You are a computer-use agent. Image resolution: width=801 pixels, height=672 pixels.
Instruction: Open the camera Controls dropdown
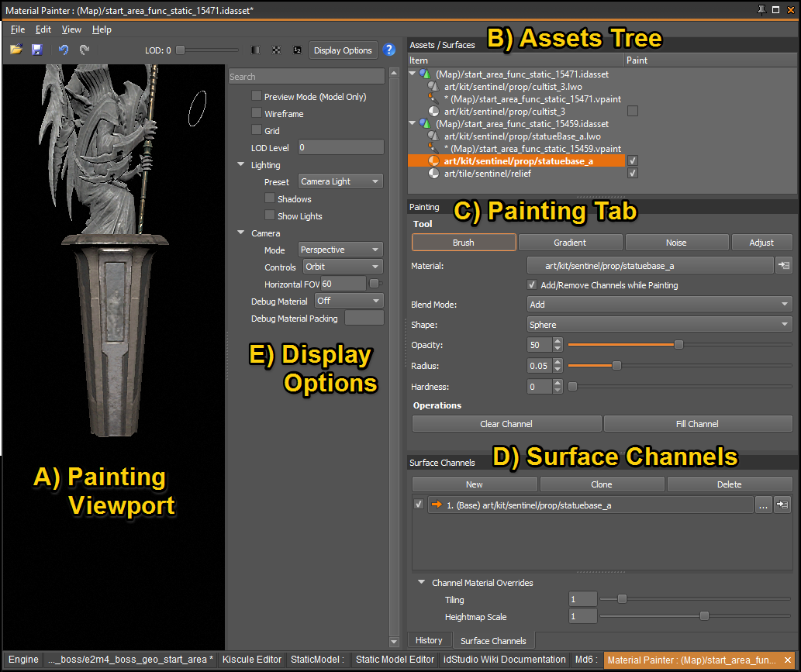342,267
